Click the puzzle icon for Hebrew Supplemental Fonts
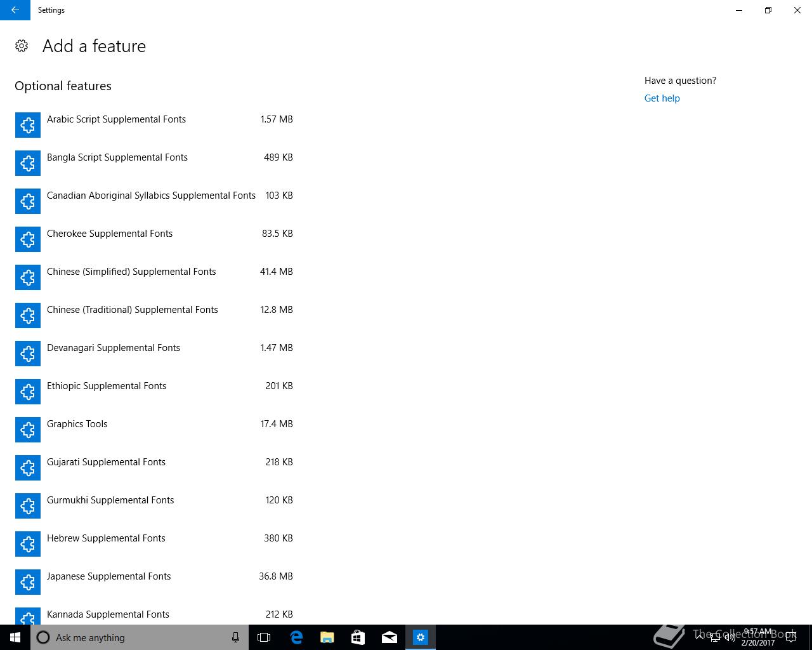 click(28, 544)
